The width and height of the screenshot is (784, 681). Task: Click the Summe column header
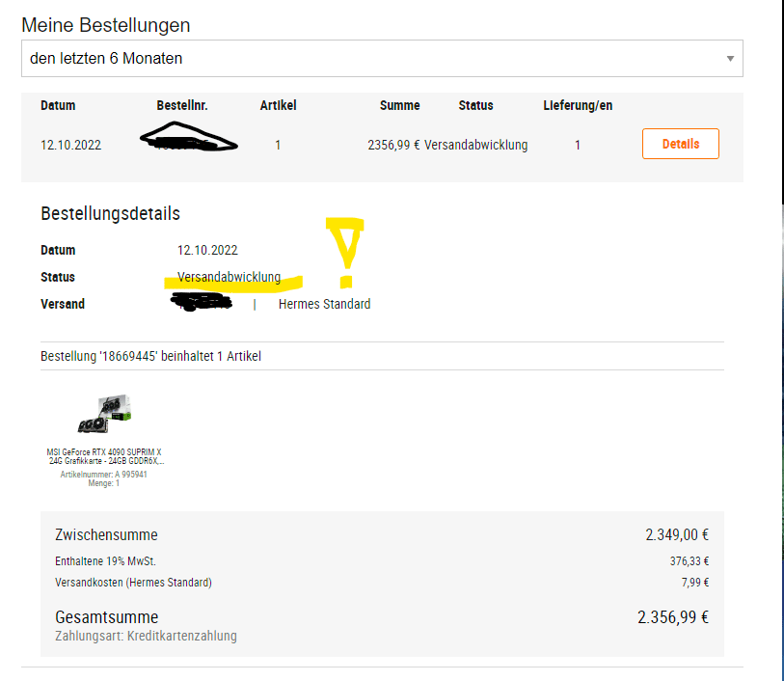(399, 105)
